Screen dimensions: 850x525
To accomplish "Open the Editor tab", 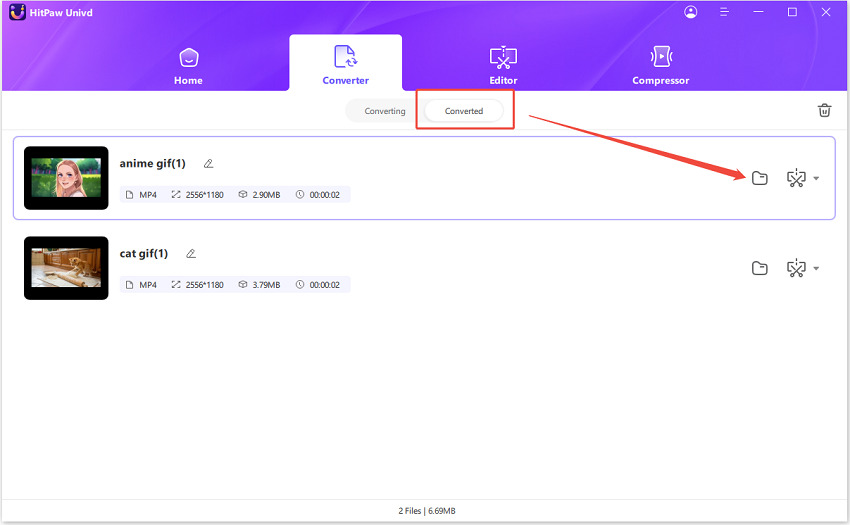I will [x=503, y=66].
